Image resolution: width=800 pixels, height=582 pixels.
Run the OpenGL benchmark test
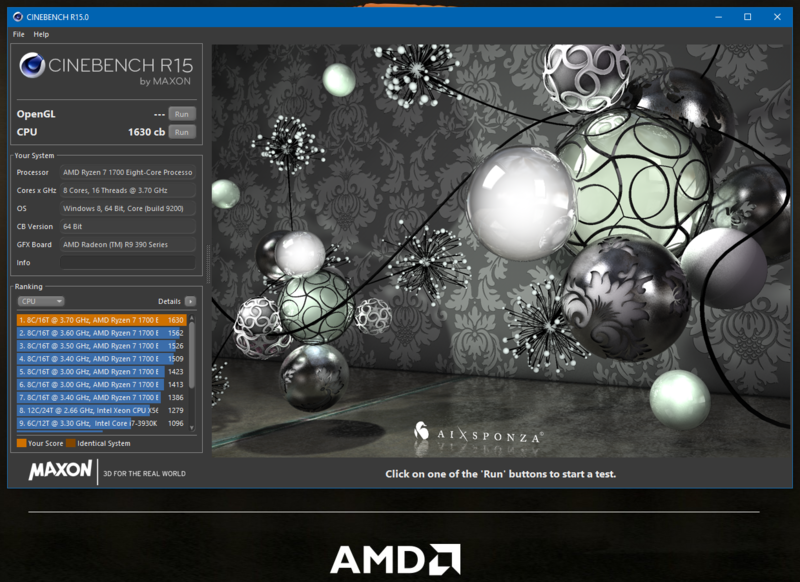181,114
